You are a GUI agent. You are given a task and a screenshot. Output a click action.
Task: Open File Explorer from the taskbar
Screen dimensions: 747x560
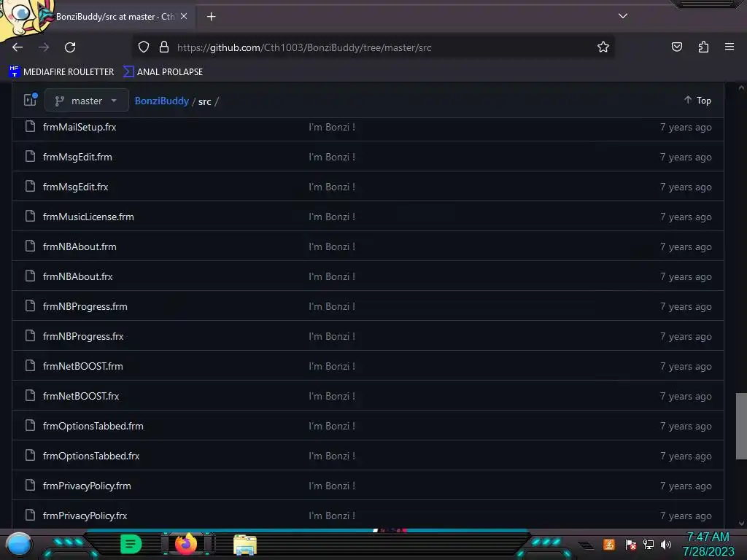click(245, 545)
